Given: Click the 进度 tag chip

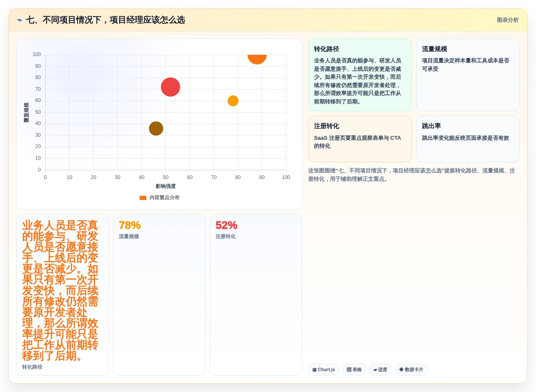Looking at the screenshot, I should pos(380,370).
